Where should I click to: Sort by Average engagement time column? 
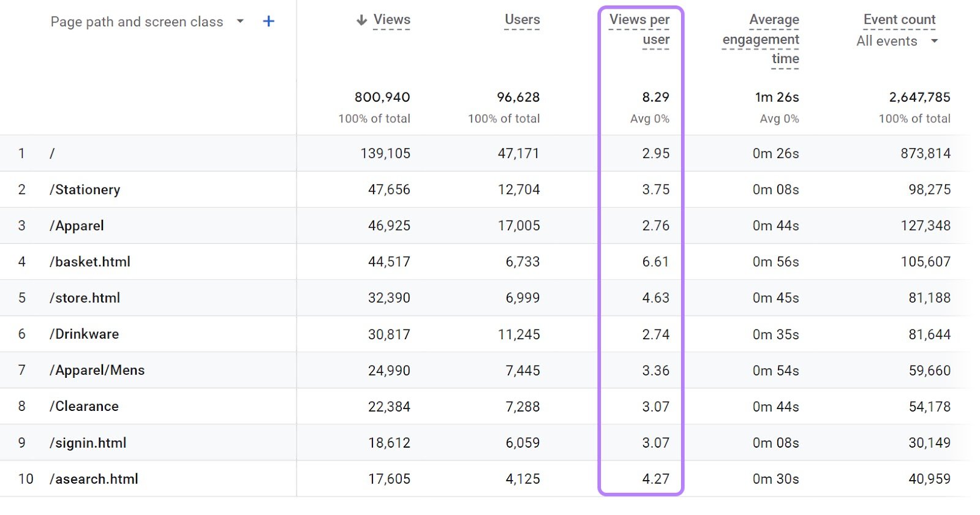pyautogui.click(x=761, y=39)
